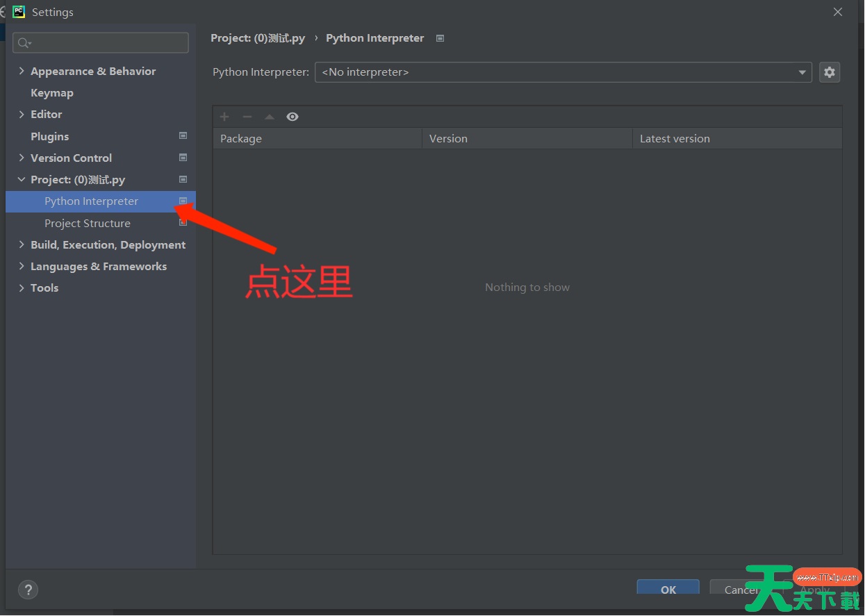The image size is (865, 616).
Task: Expand the Appearance & Behavior section
Action: (22, 71)
